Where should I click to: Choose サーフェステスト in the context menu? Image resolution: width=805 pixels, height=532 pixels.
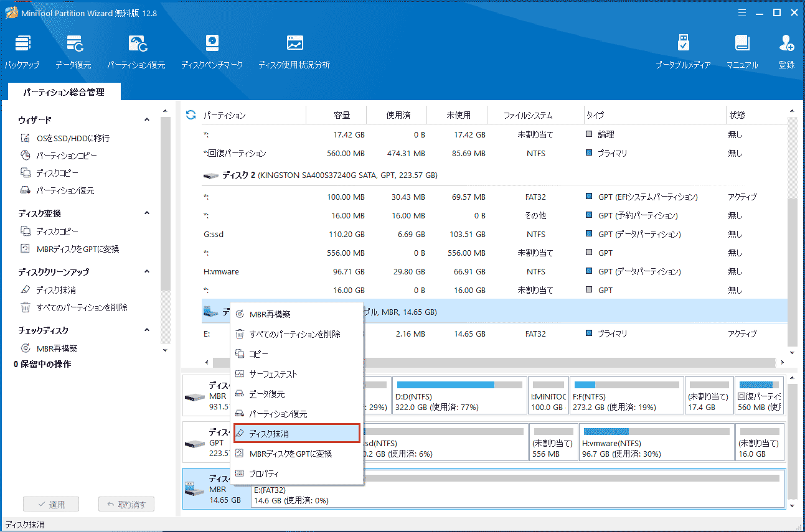coord(297,374)
